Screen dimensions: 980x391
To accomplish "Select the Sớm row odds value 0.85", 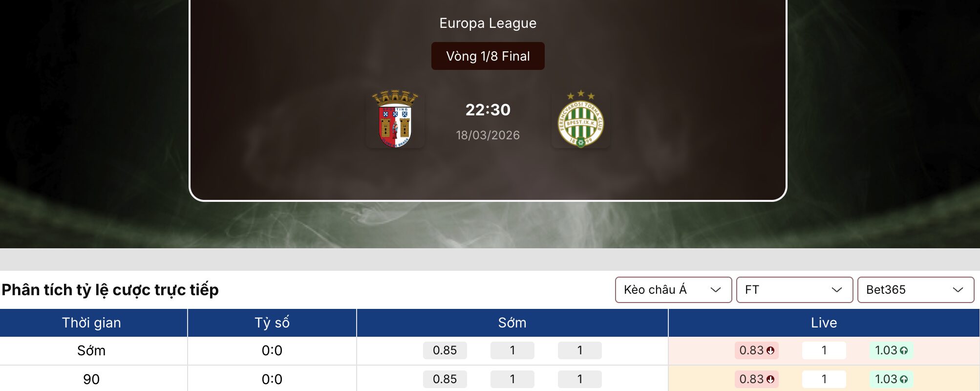I will point(445,350).
